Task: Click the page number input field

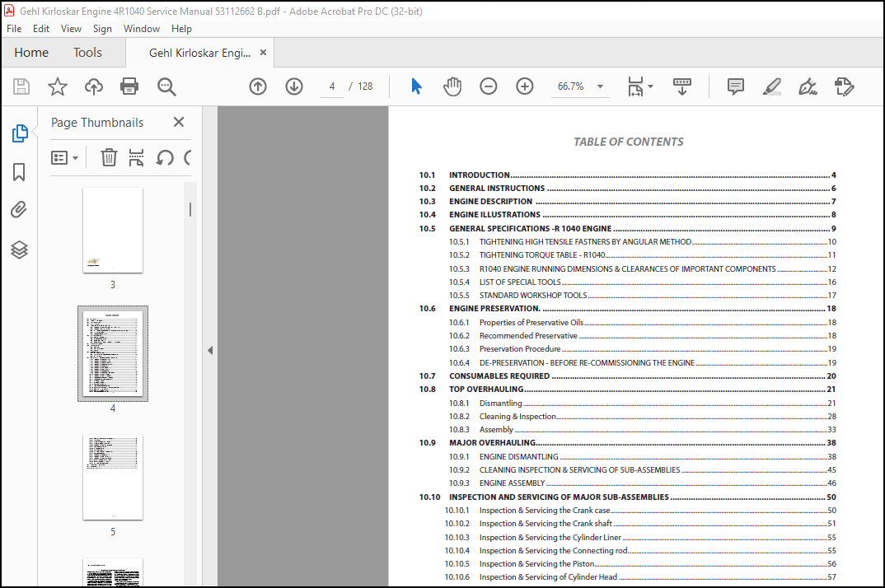Action: click(x=332, y=86)
